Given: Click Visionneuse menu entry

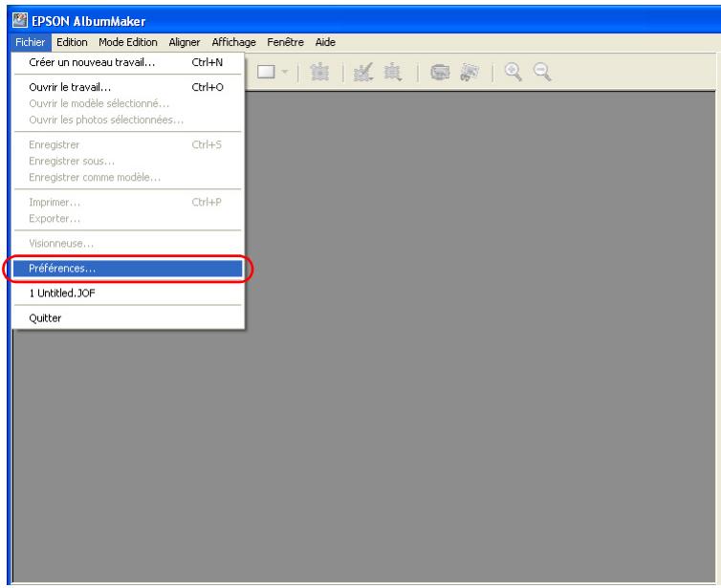Looking at the screenshot, I should pyautogui.click(x=128, y=244).
